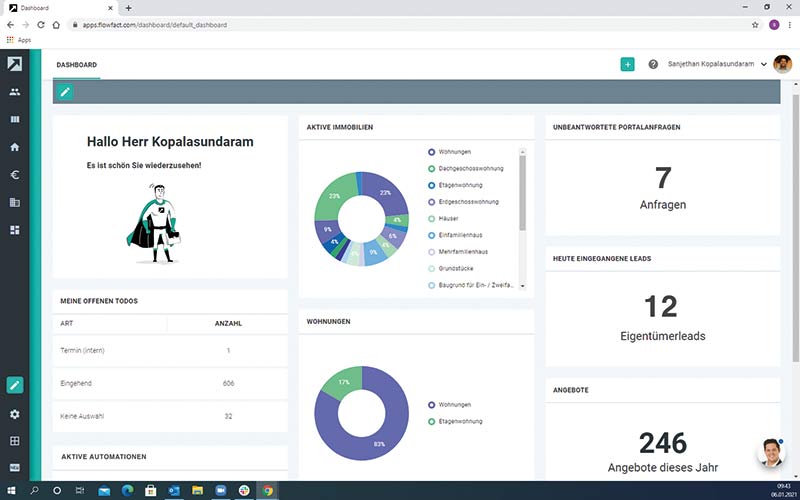Open the contacts (people) icon in sidebar
This screenshot has width=800, height=500.
pyautogui.click(x=15, y=92)
